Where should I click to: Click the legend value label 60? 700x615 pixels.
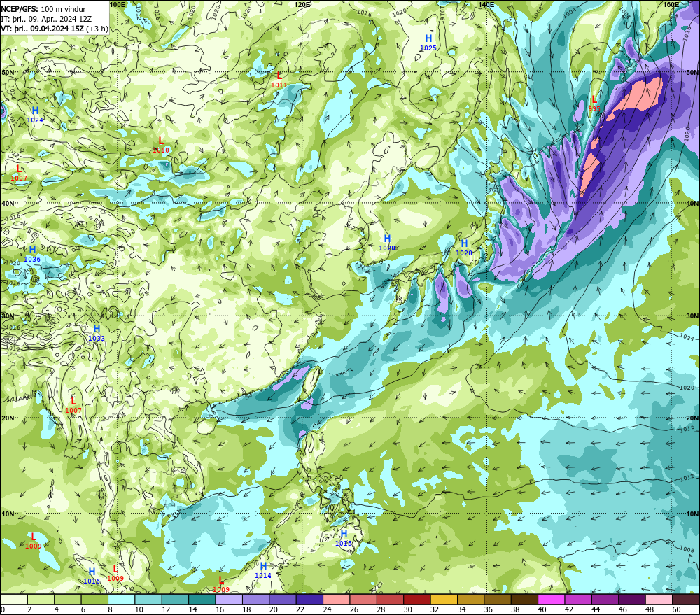(x=676, y=609)
